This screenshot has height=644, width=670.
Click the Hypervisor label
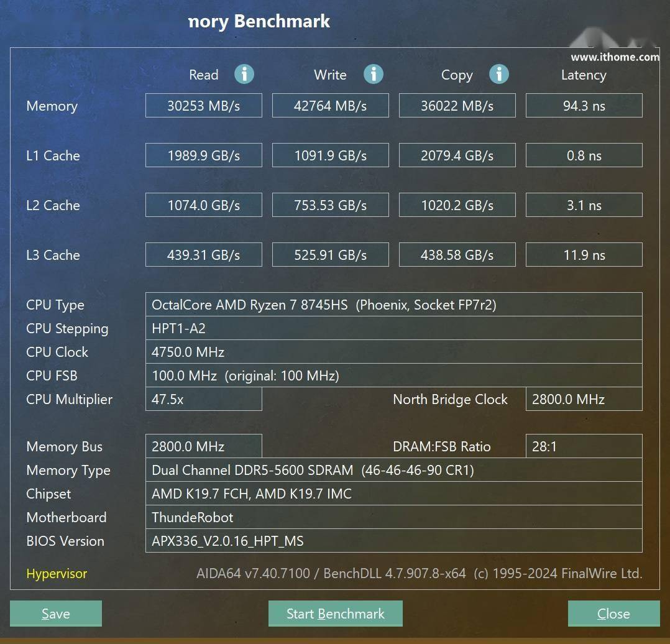pyautogui.click(x=57, y=574)
